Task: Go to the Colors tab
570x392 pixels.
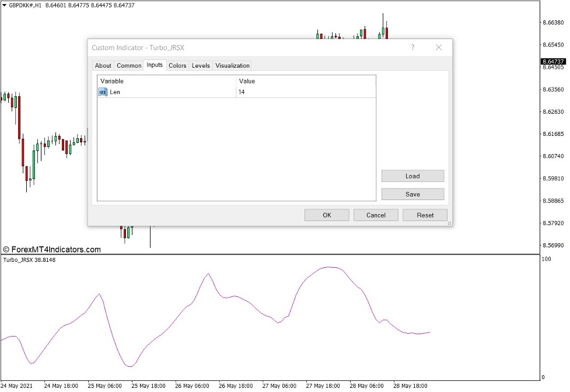Action: [x=177, y=66]
